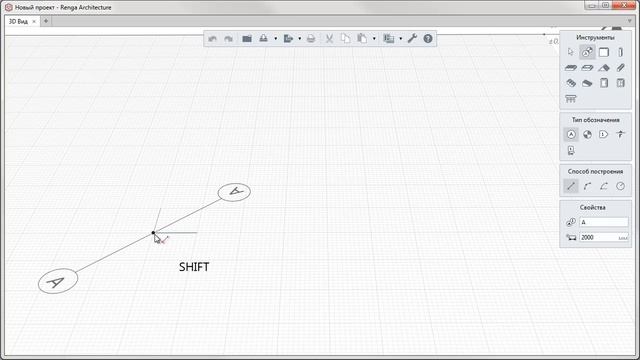Expand the paste options dropdown arrow
The width and height of the screenshot is (640, 360).
[x=374, y=39]
